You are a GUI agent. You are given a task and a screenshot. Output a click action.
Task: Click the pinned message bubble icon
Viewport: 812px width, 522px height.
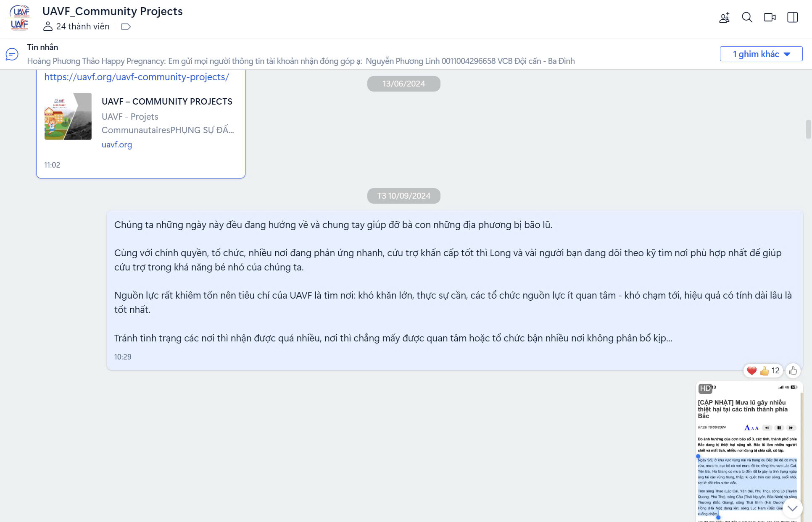pyautogui.click(x=12, y=54)
